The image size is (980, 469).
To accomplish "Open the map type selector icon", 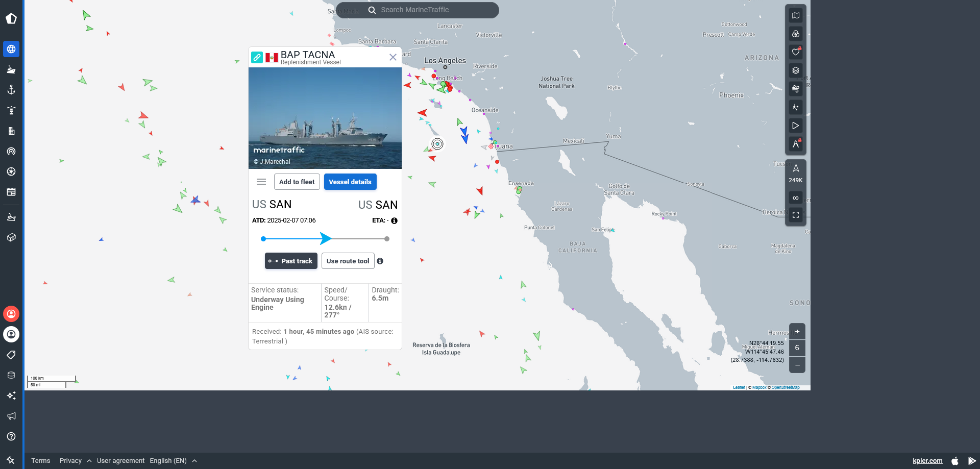I will tap(796, 15).
